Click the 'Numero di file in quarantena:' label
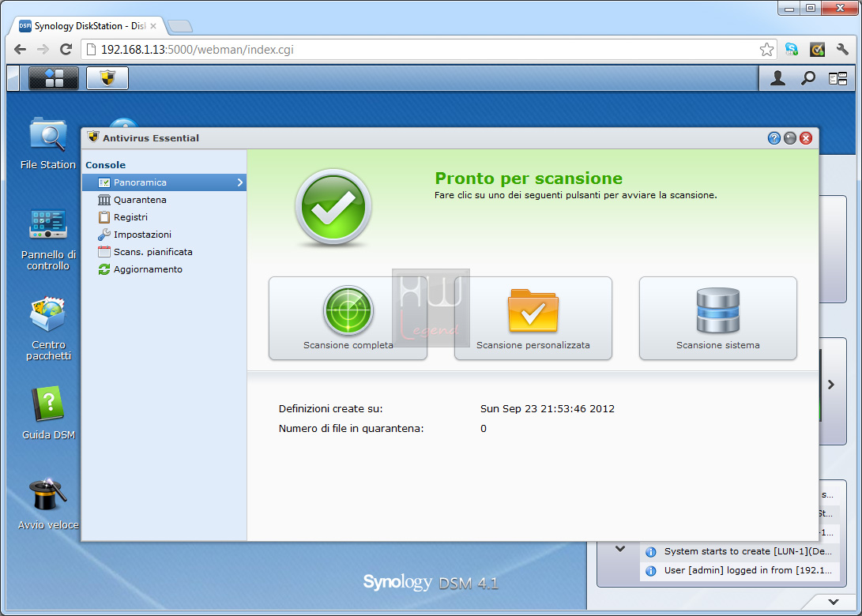Viewport: 862px width, 616px height. 352,429
